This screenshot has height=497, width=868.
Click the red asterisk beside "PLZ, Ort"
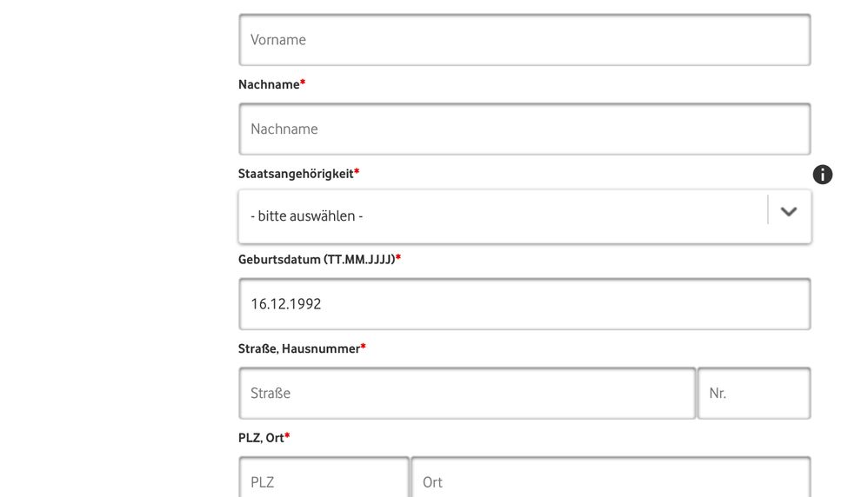pos(288,437)
